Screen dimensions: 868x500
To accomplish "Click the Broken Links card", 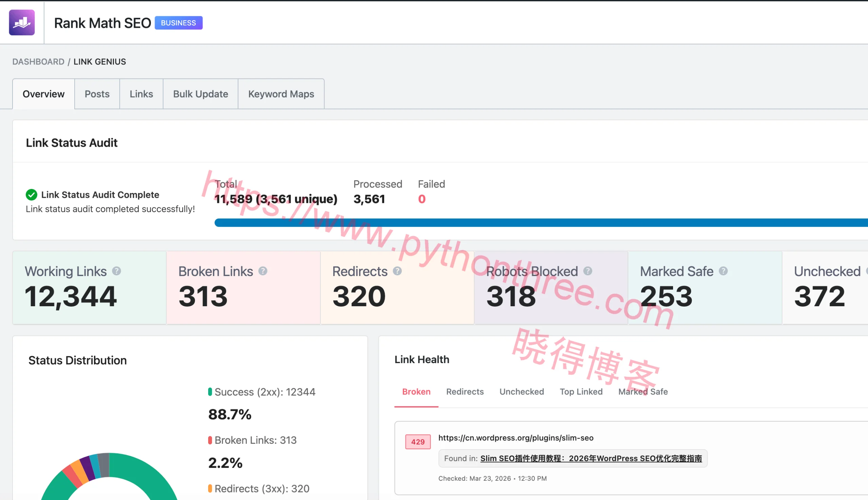I will [x=243, y=288].
